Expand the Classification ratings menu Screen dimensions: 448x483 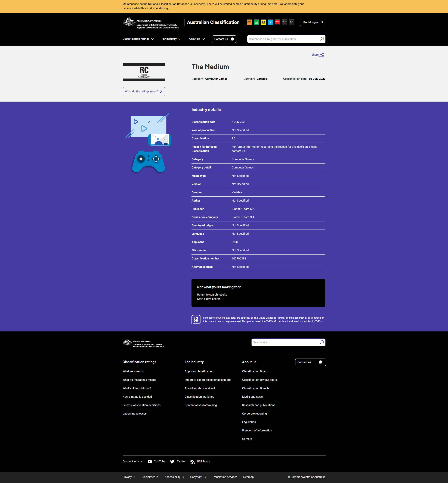(138, 39)
